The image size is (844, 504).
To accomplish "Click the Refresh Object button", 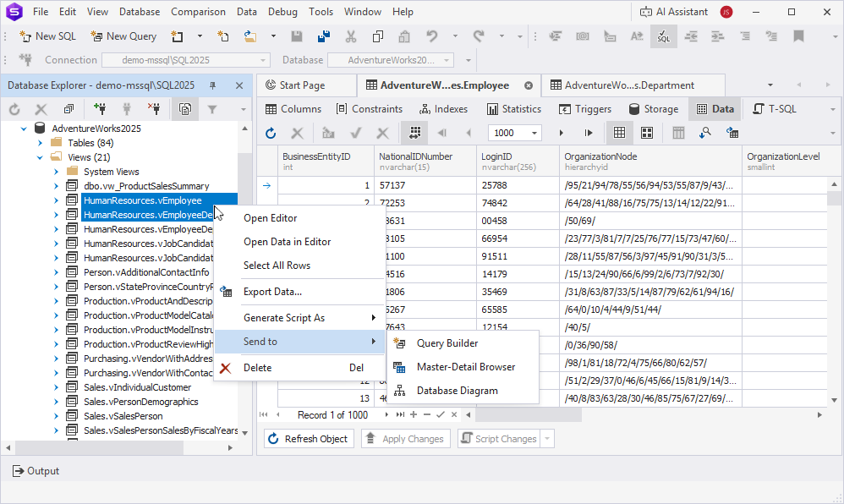I will [309, 439].
